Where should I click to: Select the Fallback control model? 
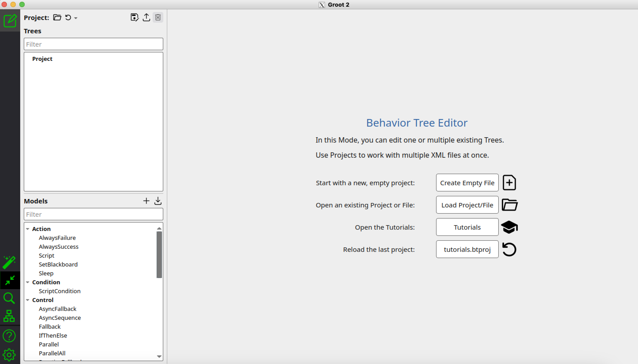click(50, 327)
